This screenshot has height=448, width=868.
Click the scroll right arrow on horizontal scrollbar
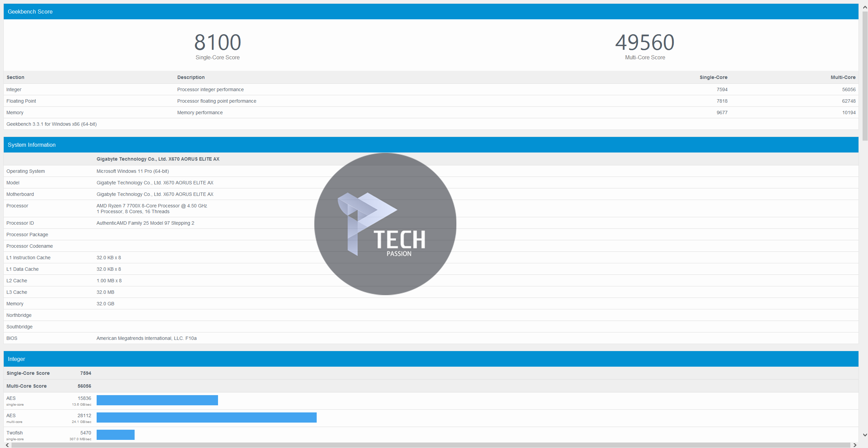pyautogui.click(x=855, y=445)
